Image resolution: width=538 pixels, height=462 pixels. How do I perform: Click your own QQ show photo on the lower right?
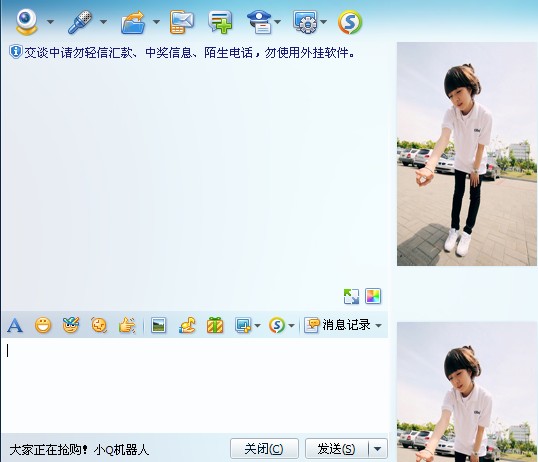467,392
